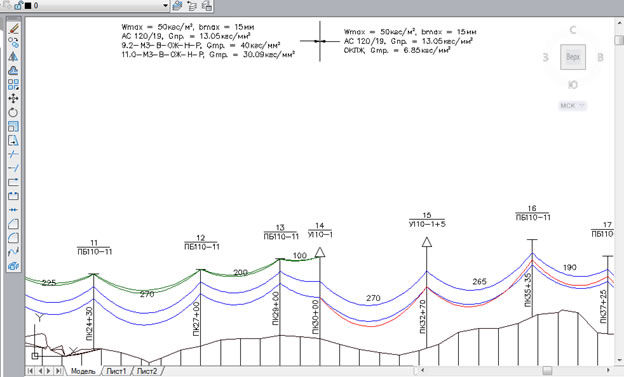
Task: Select the Rotate tool
Action: (13, 112)
